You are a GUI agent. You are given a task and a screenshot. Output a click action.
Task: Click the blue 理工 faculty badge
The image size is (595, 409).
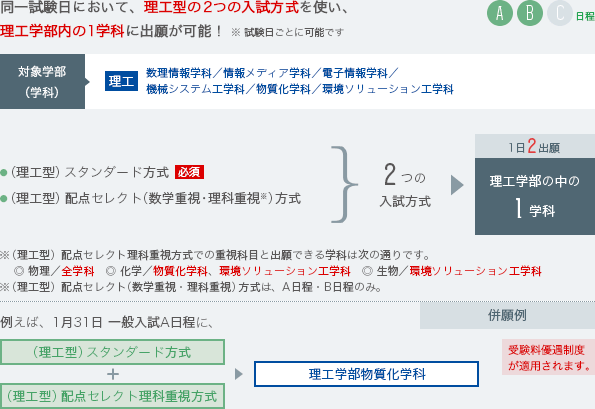pyautogui.click(x=121, y=81)
